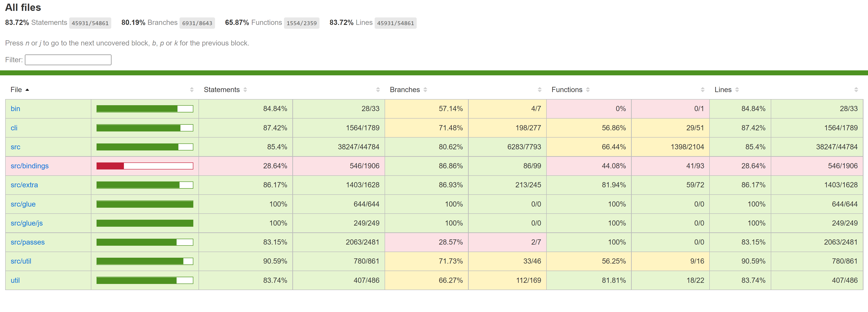The image size is (868, 312).
Task: Click sort icon next to Functions header
Action: [x=588, y=90]
